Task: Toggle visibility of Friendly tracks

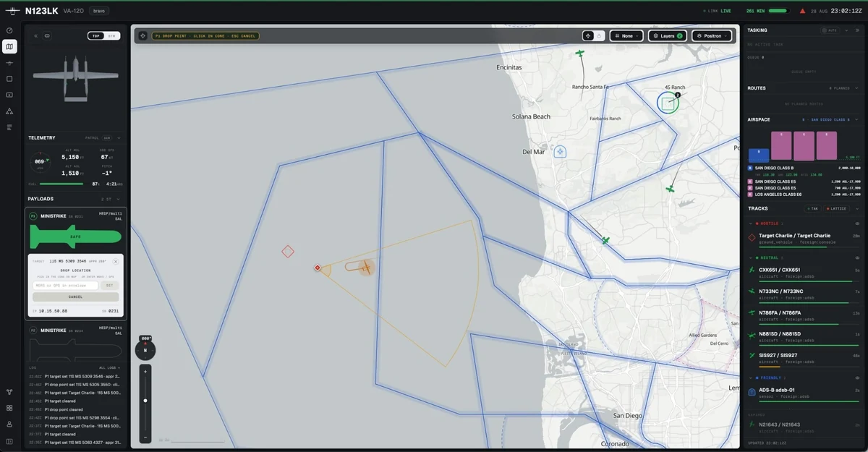Action: pos(857,378)
